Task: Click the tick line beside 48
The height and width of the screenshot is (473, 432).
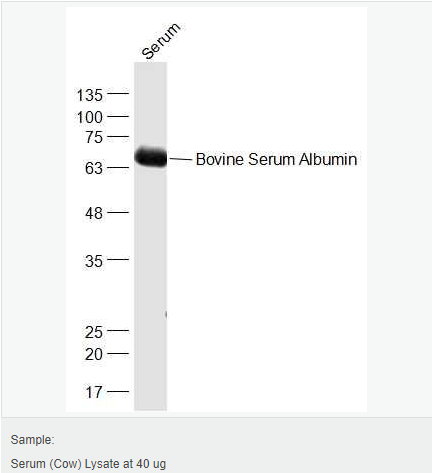Action: pos(118,212)
